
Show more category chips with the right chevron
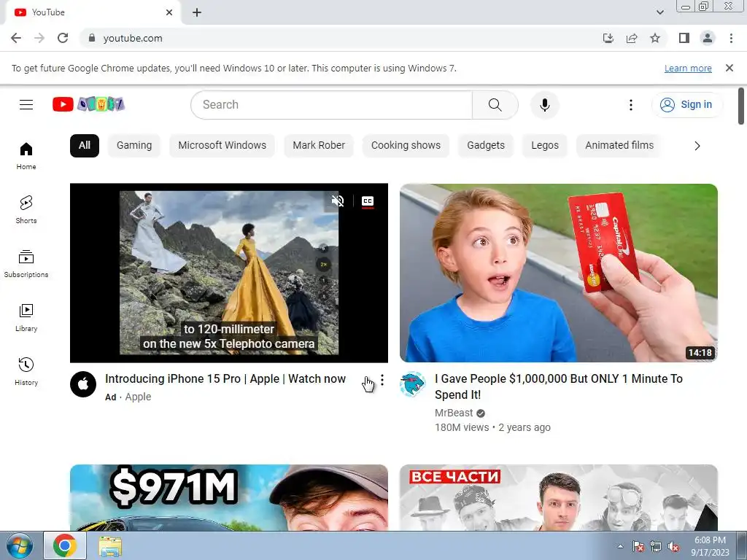(x=697, y=146)
